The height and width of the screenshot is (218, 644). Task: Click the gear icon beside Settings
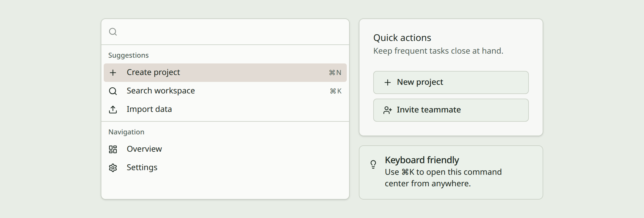pyautogui.click(x=113, y=168)
